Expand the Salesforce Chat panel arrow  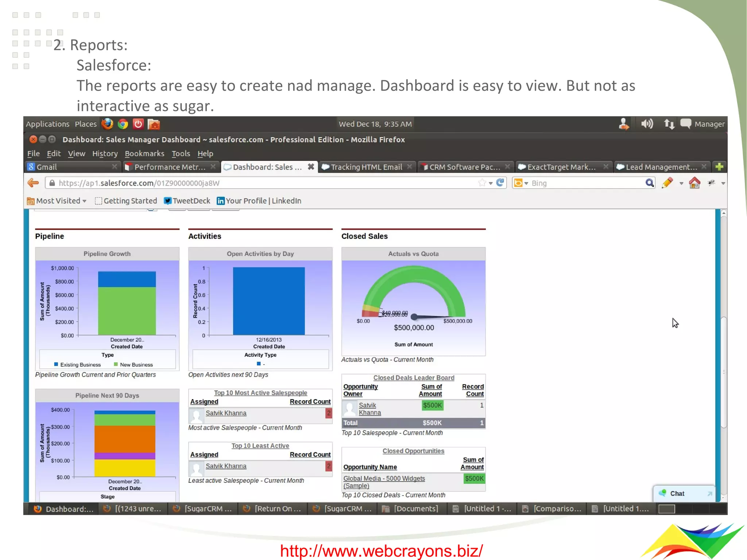pyautogui.click(x=710, y=494)
